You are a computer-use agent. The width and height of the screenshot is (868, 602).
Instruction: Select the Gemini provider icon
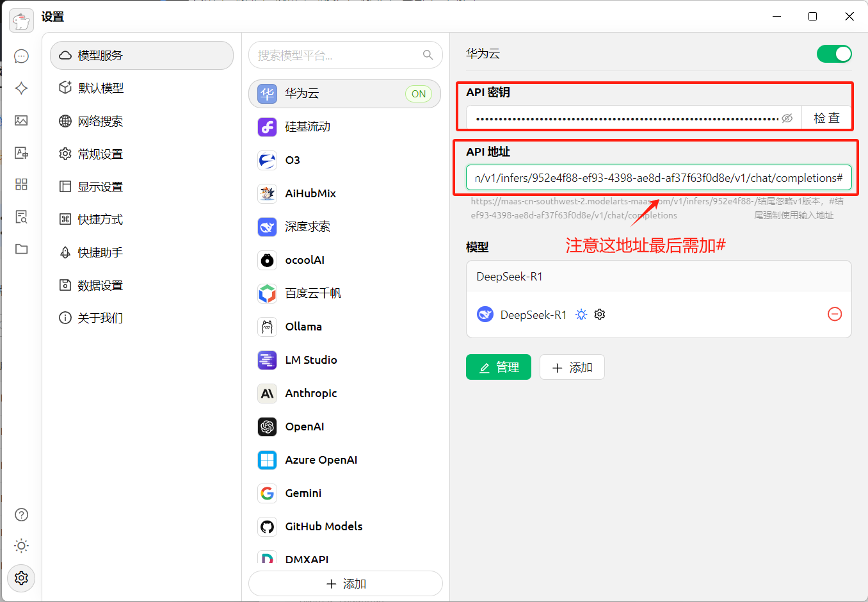tap(267, 493)
